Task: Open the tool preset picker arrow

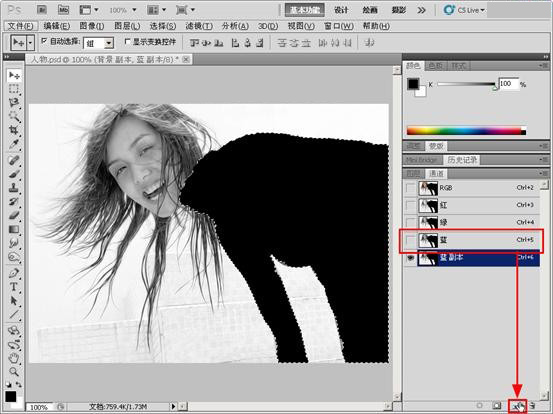Action: coord(30,43)
